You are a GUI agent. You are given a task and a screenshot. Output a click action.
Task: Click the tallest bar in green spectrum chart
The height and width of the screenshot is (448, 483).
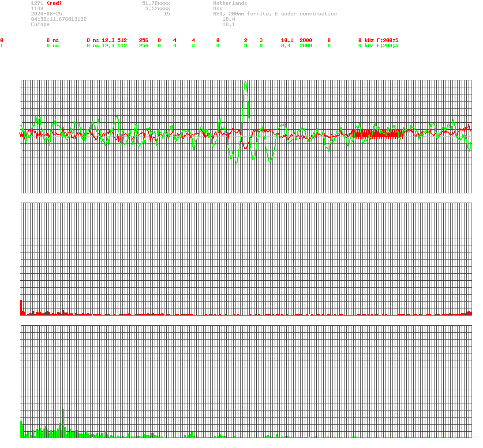point(64,423)
